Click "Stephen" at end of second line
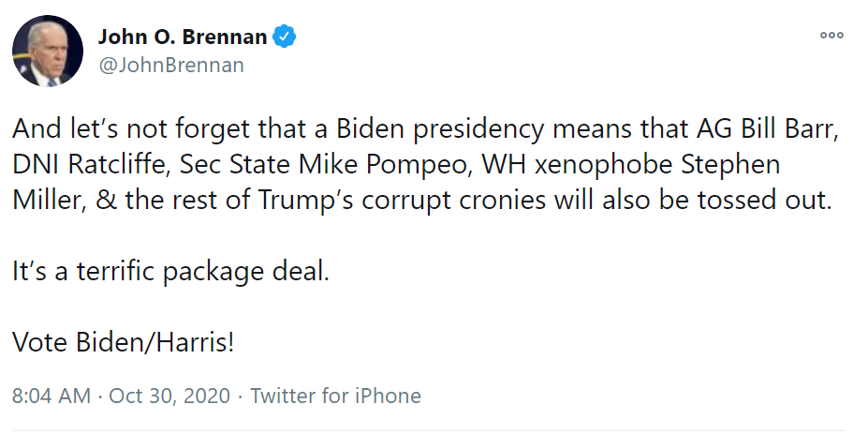Image resolution: width=868 pixels, height=434 pixels. pyautogui.click(x=730, y=165)
